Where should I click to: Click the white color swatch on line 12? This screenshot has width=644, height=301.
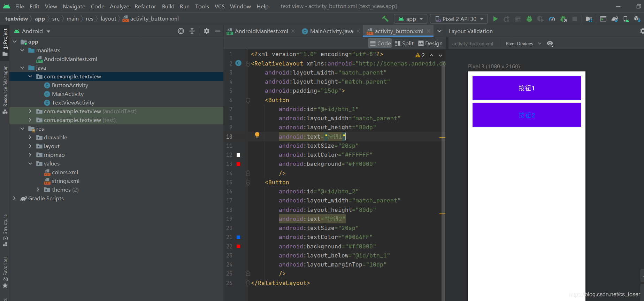point(238,155)
